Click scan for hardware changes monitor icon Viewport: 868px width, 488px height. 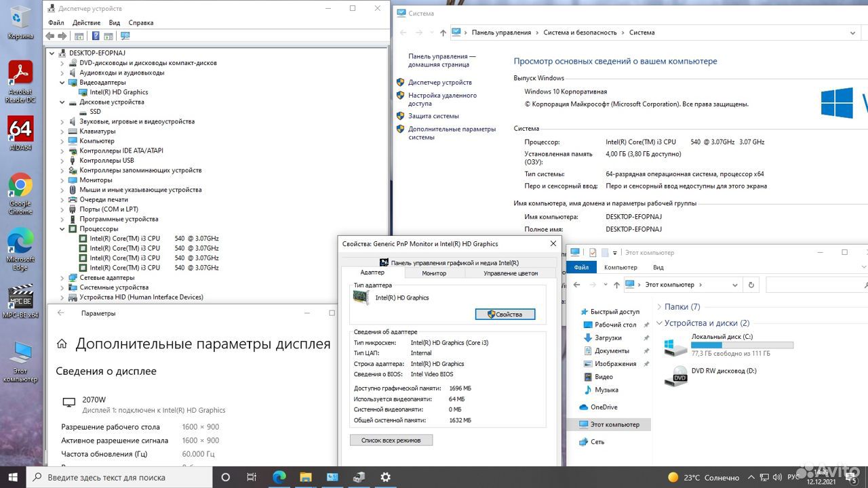125,36
